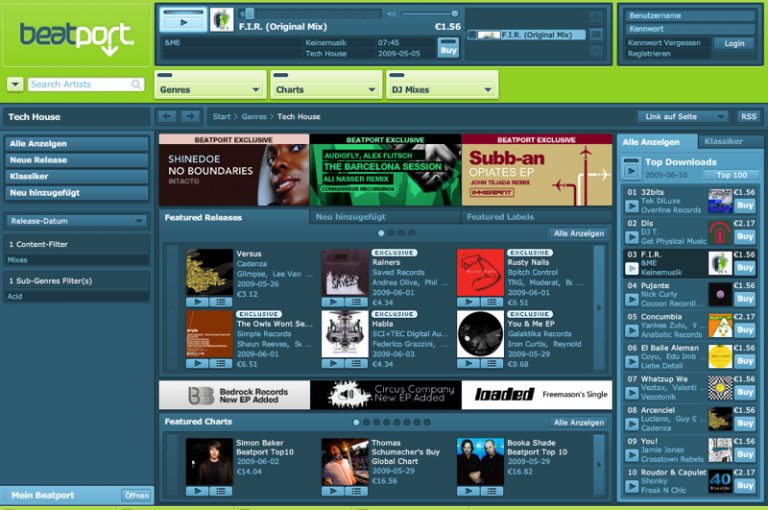Select Alle Anzeigen in the left sidebar

coord(76,144)
